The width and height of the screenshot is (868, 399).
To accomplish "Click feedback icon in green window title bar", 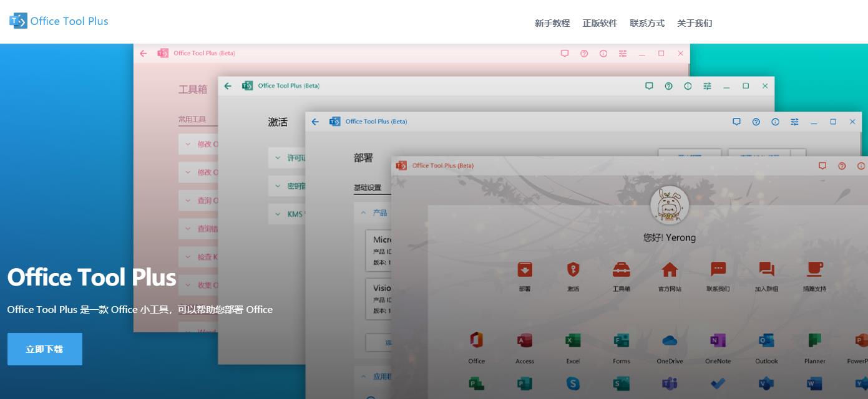I will click(649, 86).
